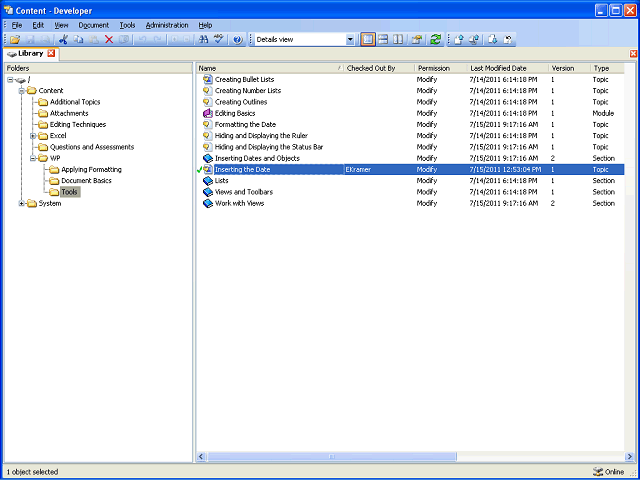
Task: Collapse the Content folder
Action: click(x=22, y=91)
